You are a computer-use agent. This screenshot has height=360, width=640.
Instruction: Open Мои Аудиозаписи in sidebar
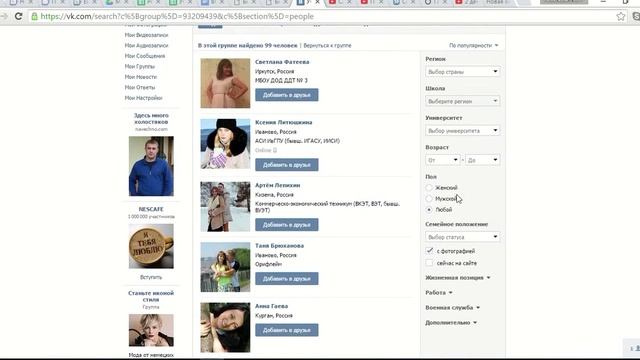pos(146,45)
